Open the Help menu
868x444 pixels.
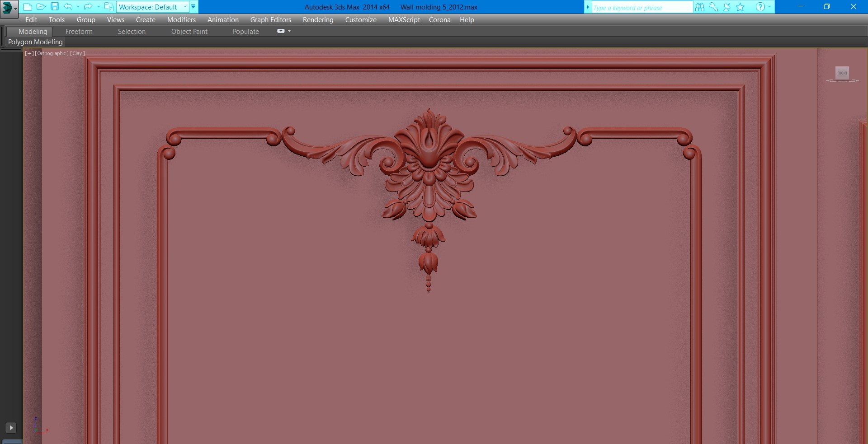[x=467, y=20]
